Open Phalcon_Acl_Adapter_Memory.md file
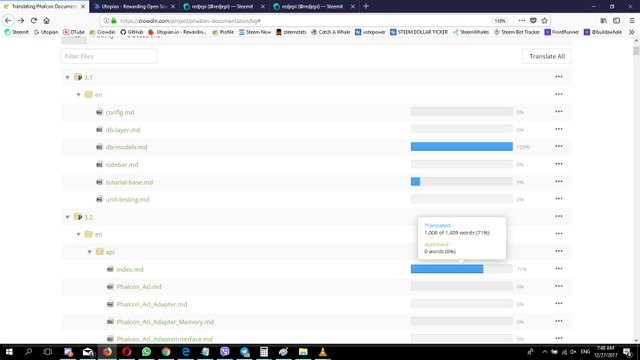640x360 pixels. pyautogui.click(x=165, y=322)
